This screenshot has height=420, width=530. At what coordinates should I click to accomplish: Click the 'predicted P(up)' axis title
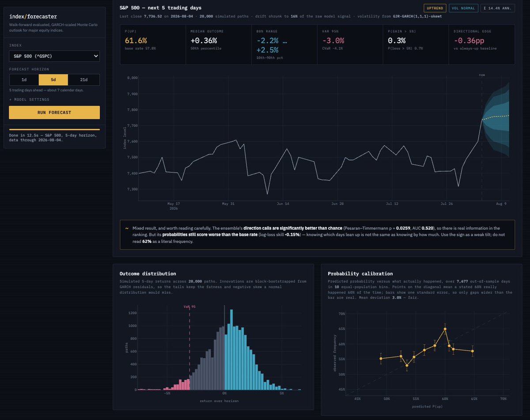pos(426,406)
